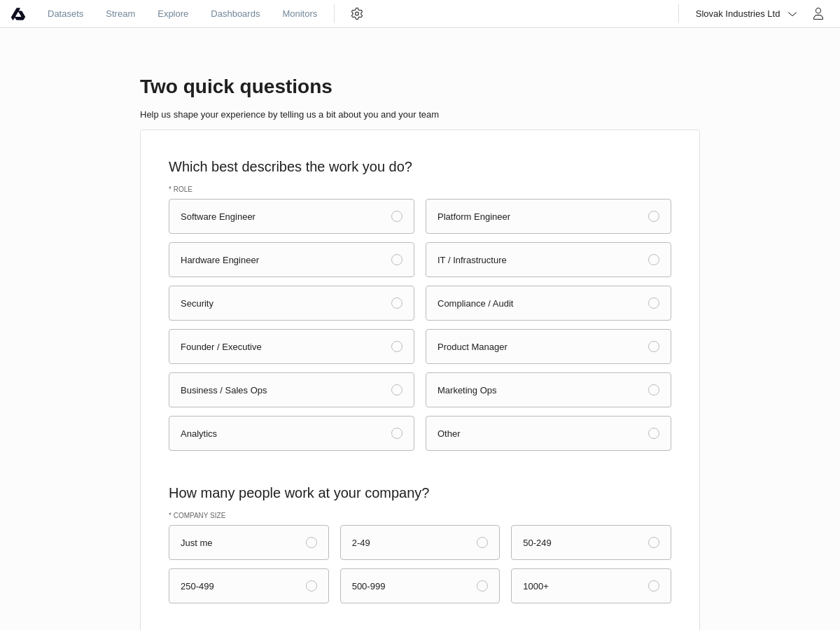Choose the 50-249 company size
The image size is (840, 630).
pyautogui.click(x=591, y=542)
